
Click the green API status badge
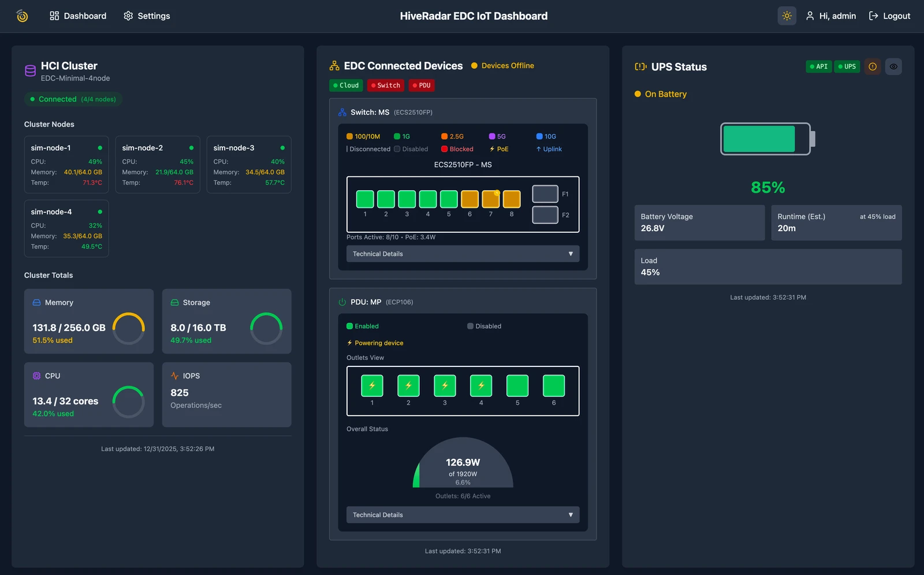point(819,66)
